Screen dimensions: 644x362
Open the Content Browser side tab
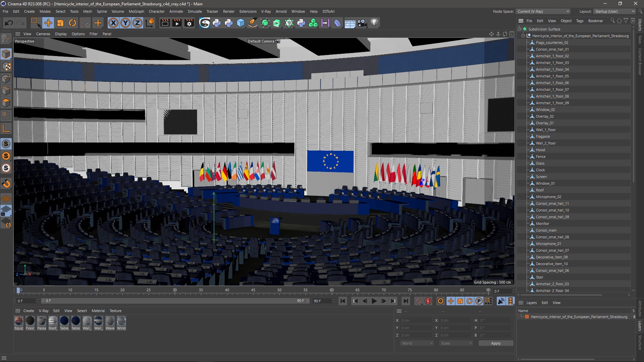640,61
